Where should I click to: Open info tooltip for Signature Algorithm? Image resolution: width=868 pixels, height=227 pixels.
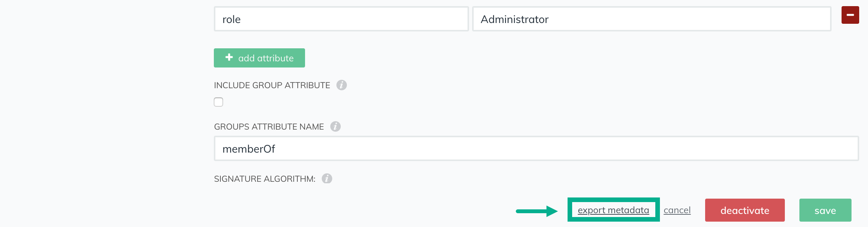tap(327, 179)
